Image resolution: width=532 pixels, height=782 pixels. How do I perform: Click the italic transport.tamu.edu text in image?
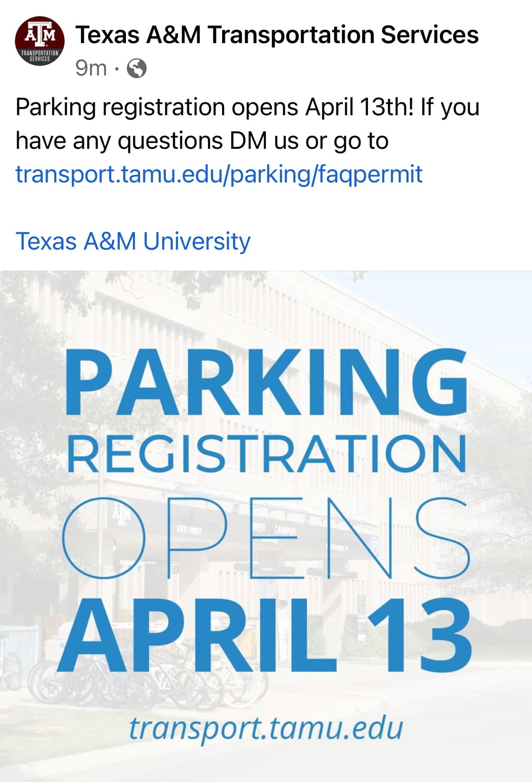point(266,728)
